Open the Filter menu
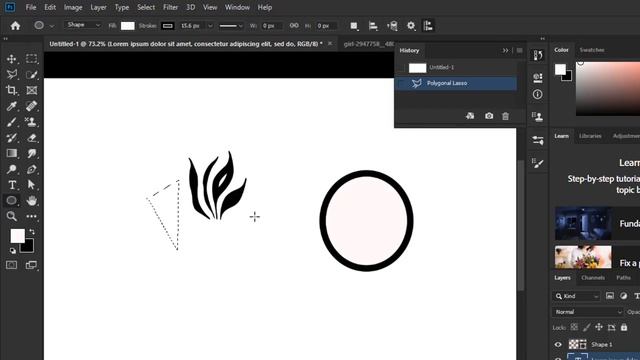 pyautogui.click(x=170, y=7)
